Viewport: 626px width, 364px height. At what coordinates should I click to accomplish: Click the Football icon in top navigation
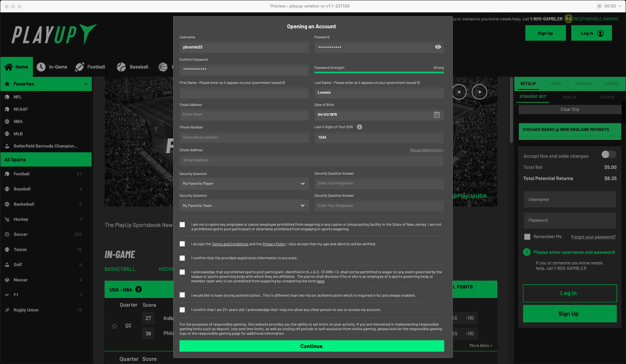(79, 67)
